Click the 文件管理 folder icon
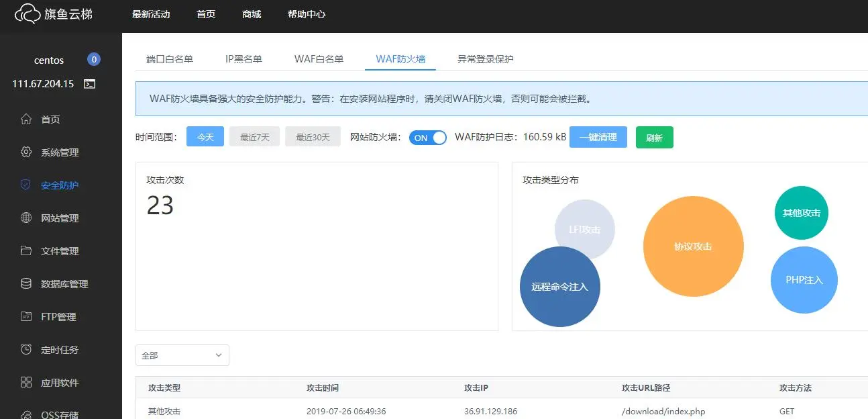 coord(26,250)
